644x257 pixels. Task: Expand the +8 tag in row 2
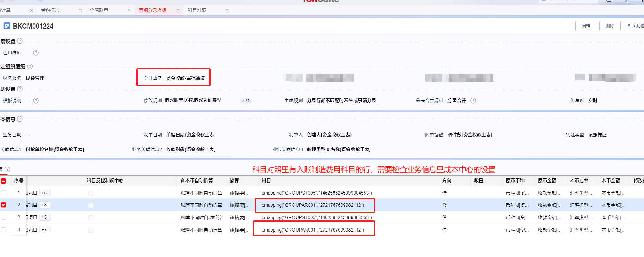[44, 205]
